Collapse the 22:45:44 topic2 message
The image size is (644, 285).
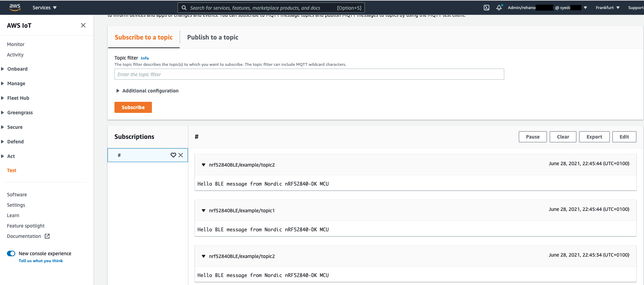[x=204, y=165]
